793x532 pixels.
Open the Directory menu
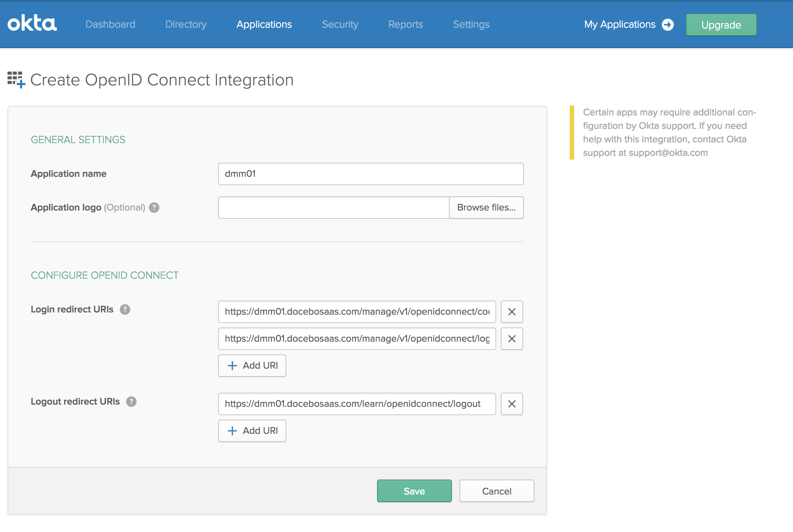coord(186,24)
